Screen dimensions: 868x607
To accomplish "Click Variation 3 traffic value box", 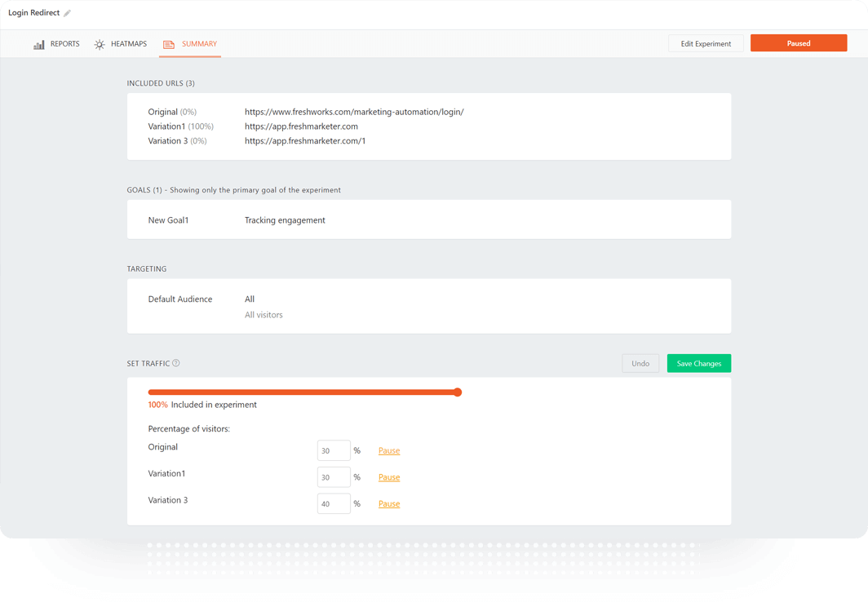I will 333,503.
